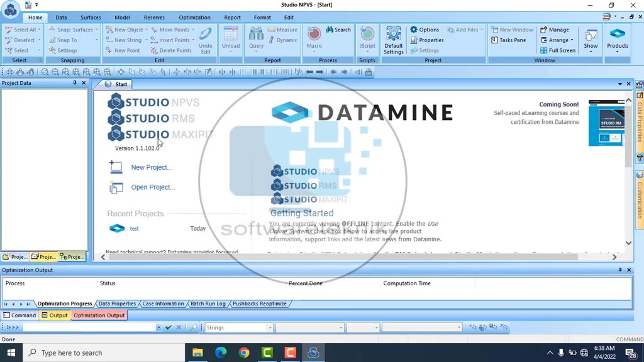Open the Products menu icon
The width and height of the screenshot is (644, 362).
618,39
